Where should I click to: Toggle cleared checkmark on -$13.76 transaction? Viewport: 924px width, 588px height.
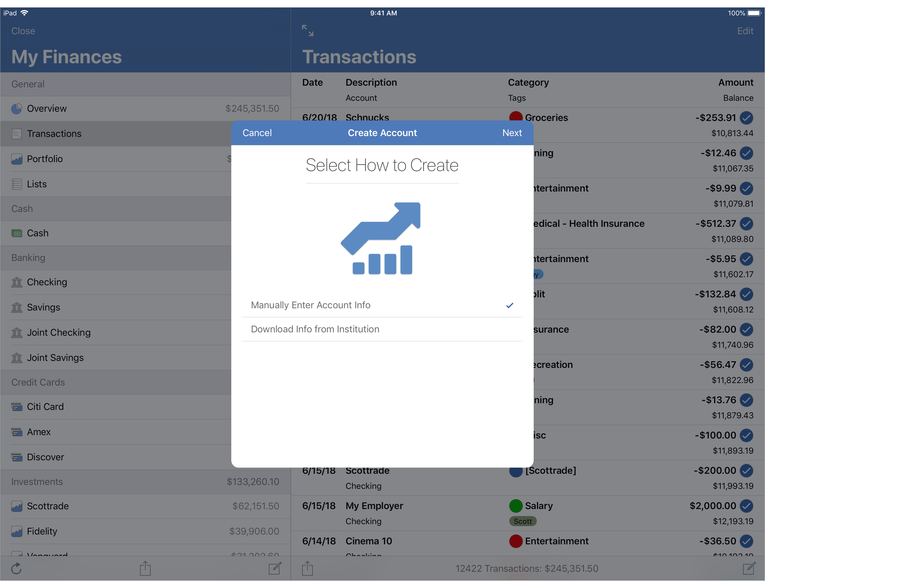point(746,400)
